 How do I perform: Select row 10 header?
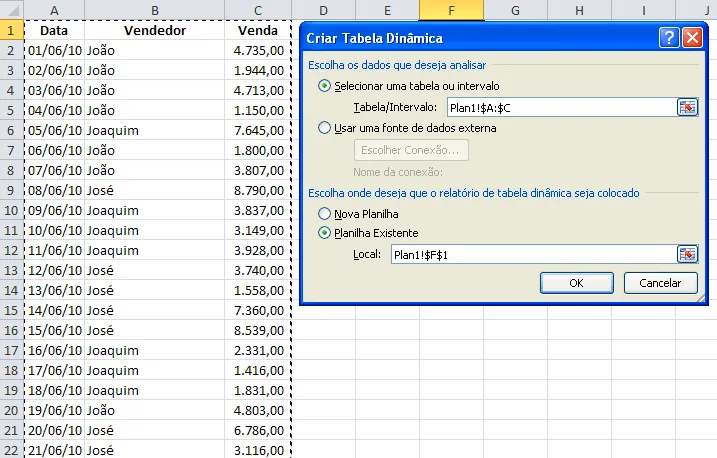click(x=12, y=210)
